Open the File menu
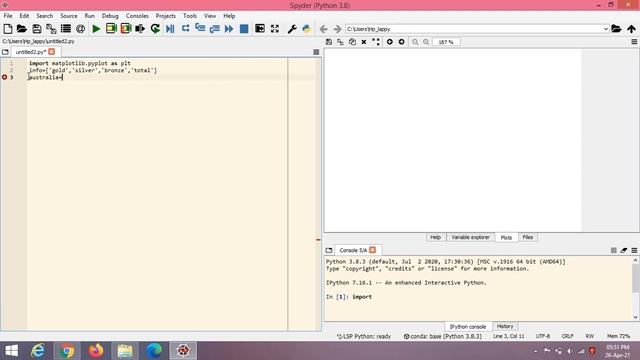The width and height of the screenshot is (640, 360). 8,16
